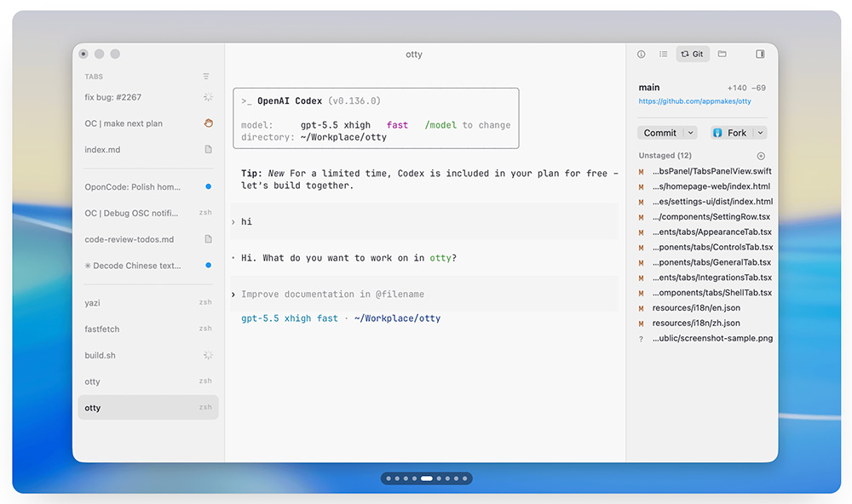
Task: Click blue dot on OponCode Polish tab
Action: [208, 186]
